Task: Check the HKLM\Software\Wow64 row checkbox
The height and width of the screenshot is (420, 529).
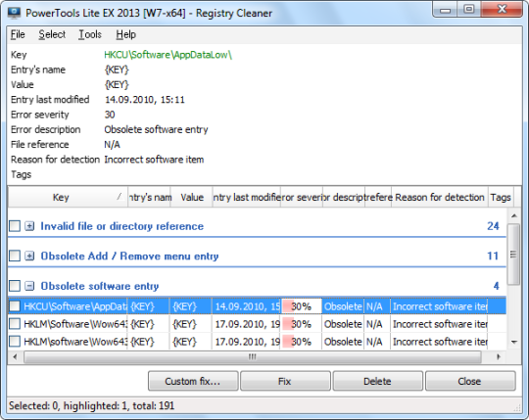Action: 15,324
